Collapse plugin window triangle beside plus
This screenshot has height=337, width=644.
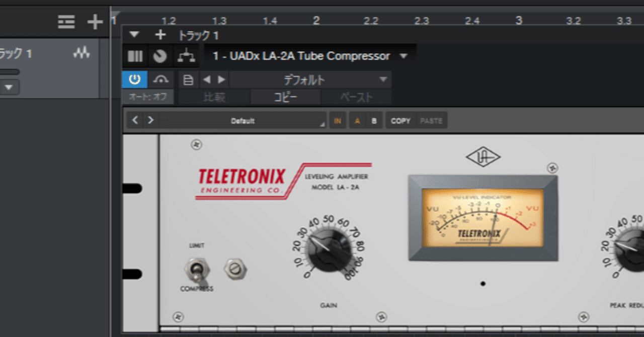pyautogui.click(x=133, y=35)
